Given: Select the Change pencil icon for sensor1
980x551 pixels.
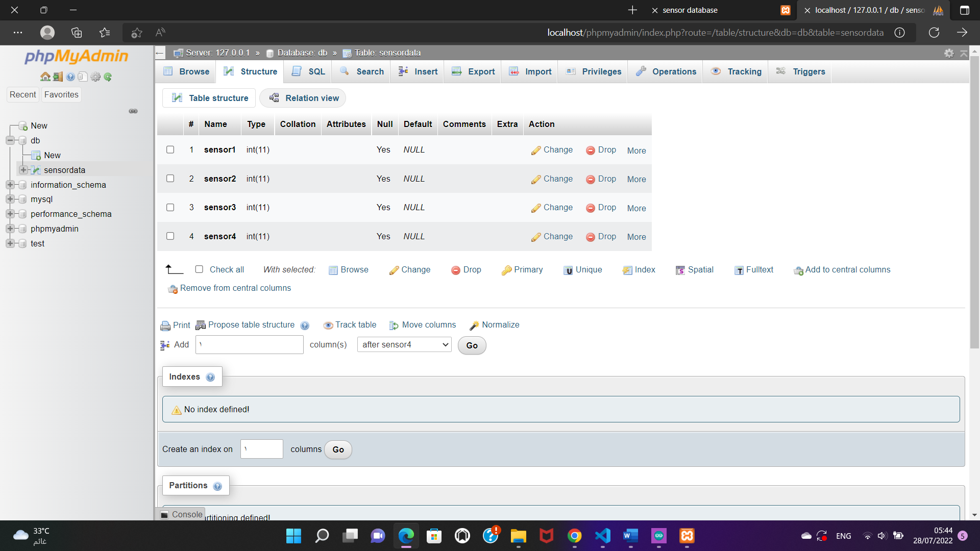Looking at the screenshot, I should (x=536, y=149).
